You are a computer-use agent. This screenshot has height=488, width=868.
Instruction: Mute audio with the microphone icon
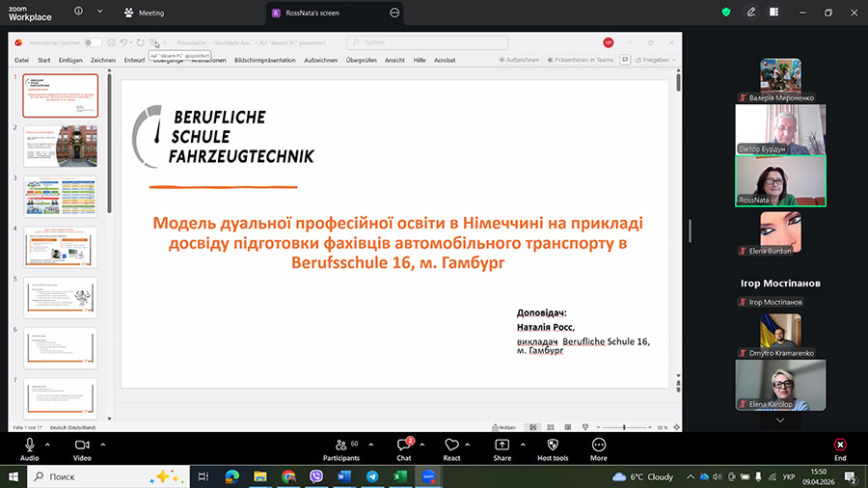coord(29,445)
